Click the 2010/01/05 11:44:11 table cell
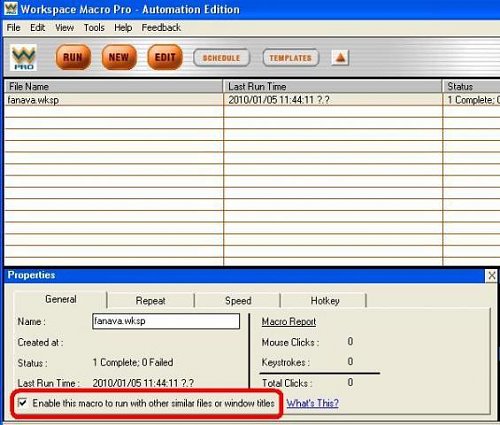This screenshot has width=500, height=425. coord(332,100)
